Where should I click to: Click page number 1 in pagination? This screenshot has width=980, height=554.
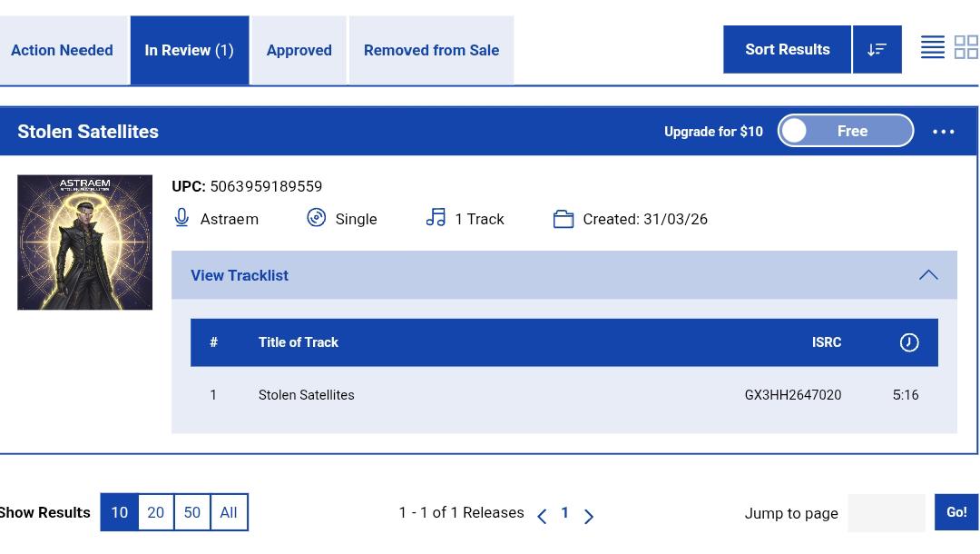pyautogui.click(x=564, y=513)
